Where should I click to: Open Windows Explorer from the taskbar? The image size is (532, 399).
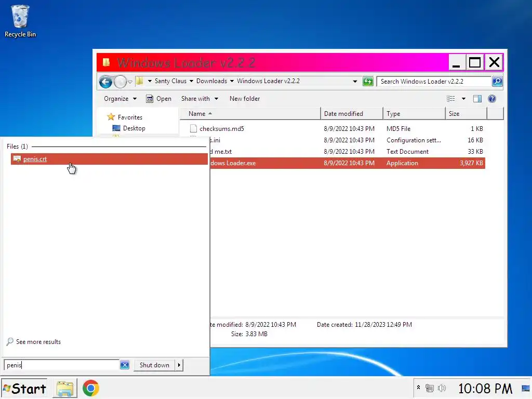(x=65, y=389)
